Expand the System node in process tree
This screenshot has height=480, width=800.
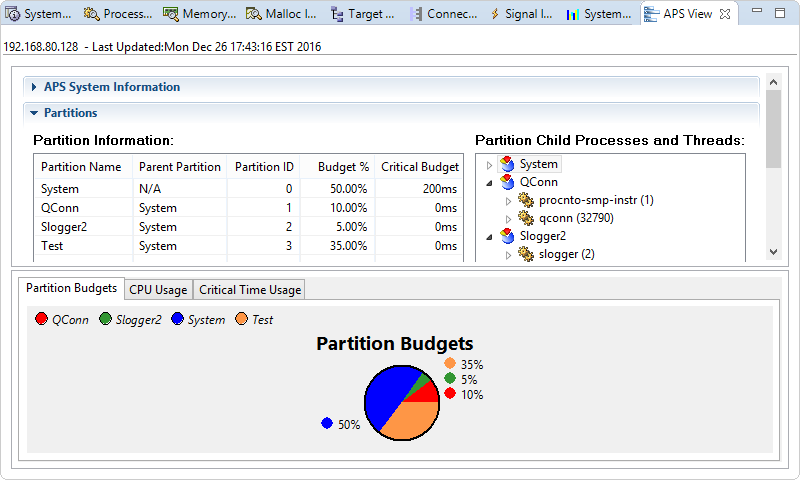(489, 165)
